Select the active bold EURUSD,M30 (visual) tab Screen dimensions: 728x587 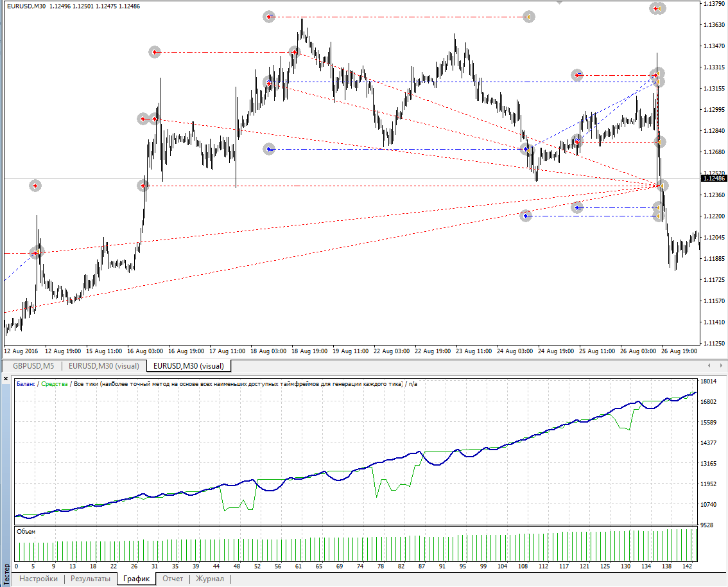click(189, 366)
